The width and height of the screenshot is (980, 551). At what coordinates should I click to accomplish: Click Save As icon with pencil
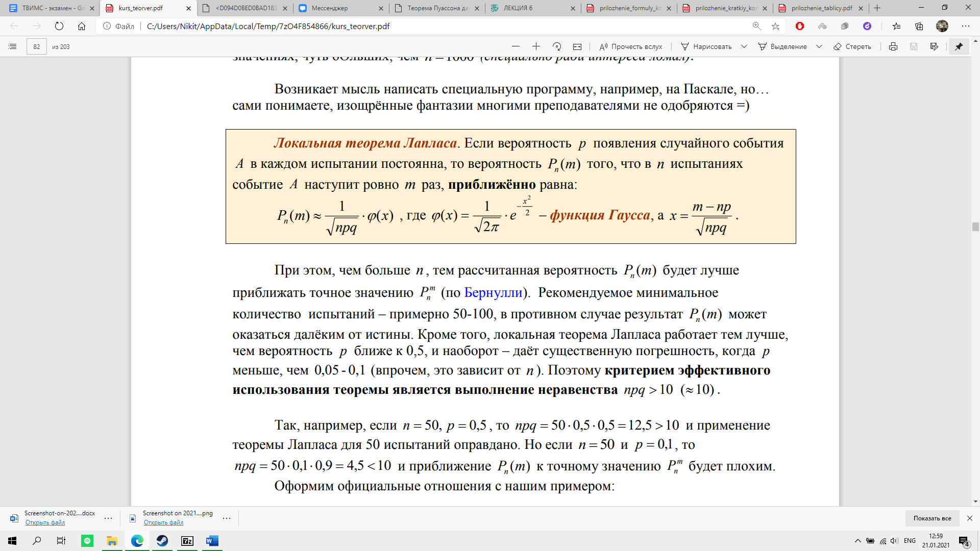point(934,46)
